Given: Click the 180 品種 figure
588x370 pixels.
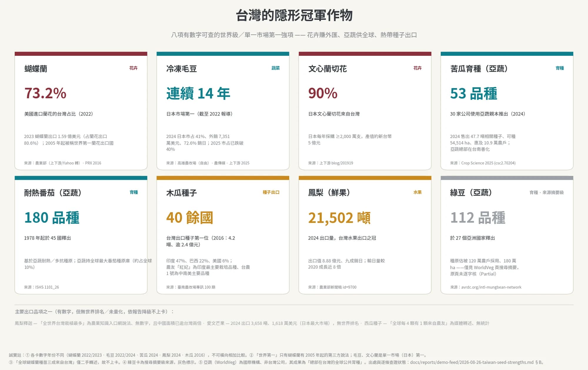Looking at the screenshot, I should coord(52,218).
